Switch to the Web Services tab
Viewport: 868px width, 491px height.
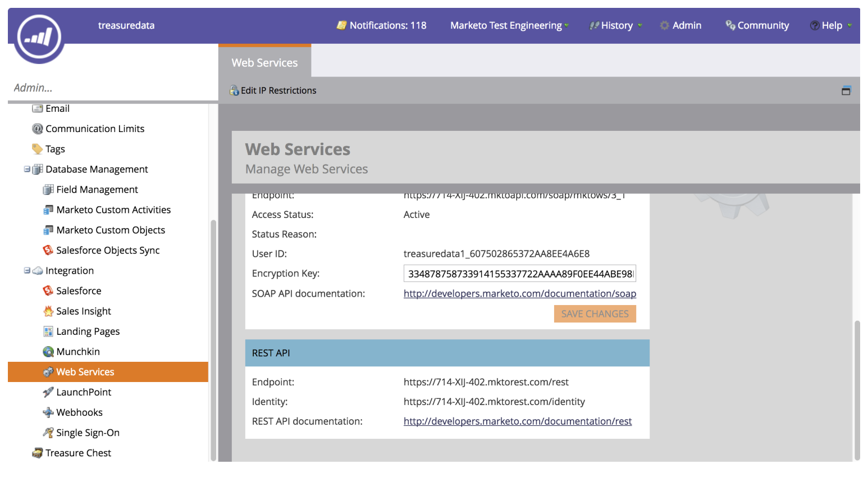(x=264, y=63)
